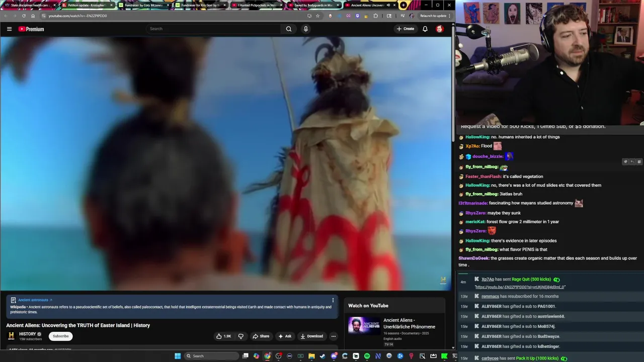Like the Easter Island video

tap(223, 336)
